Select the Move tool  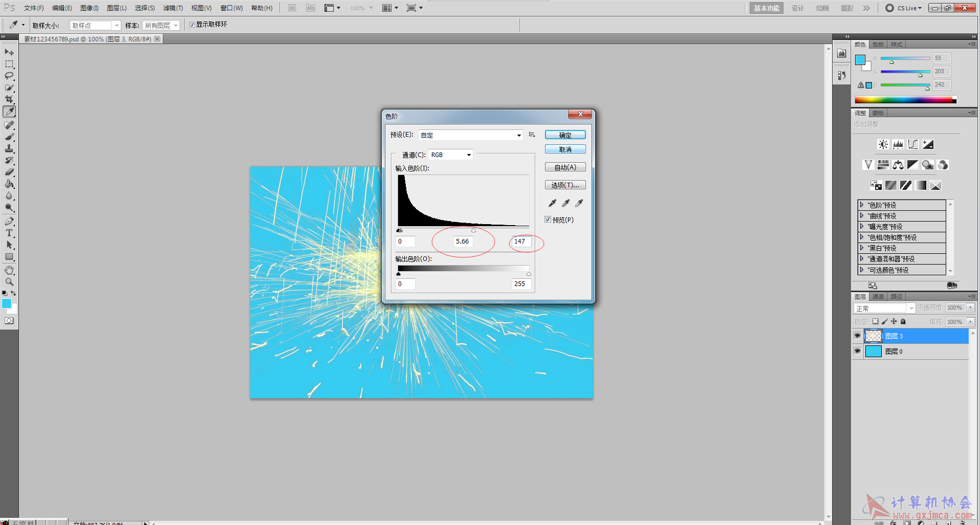9,52
